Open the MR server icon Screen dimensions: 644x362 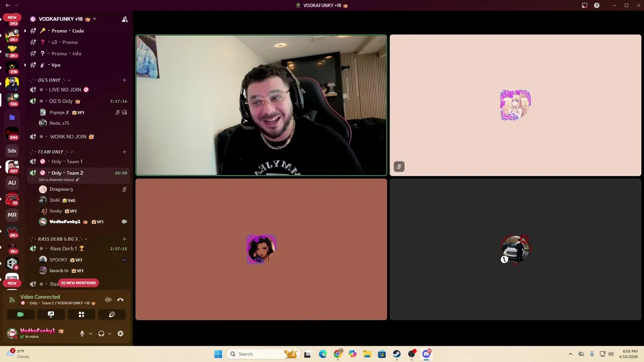tap(12, 215)
